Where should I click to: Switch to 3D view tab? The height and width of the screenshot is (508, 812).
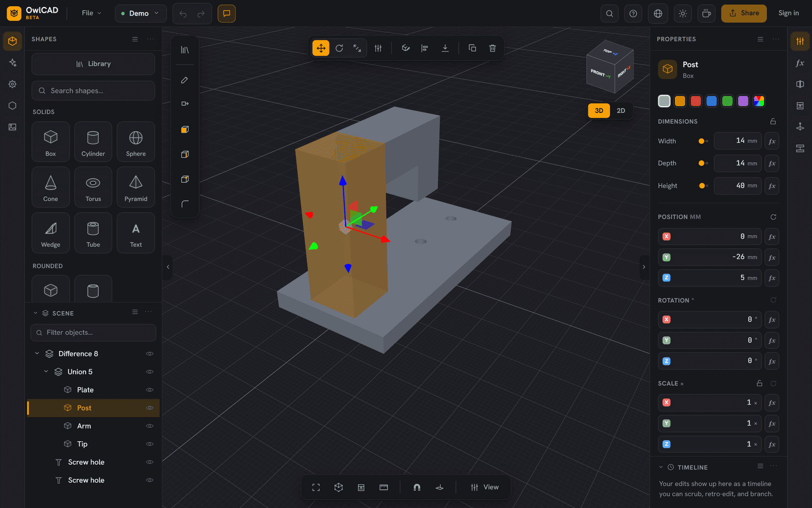pos(599,111)
